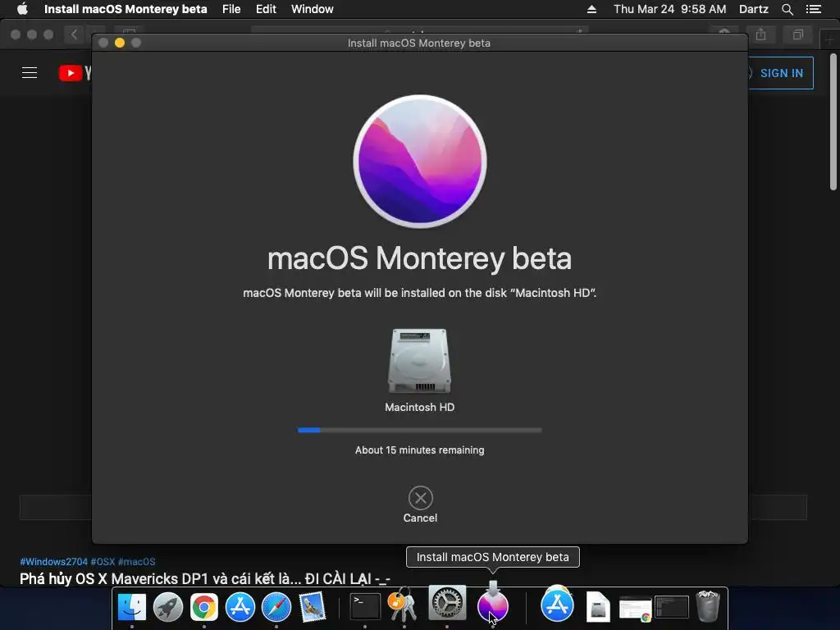Click the date and time in menu bar

[669, 9]
